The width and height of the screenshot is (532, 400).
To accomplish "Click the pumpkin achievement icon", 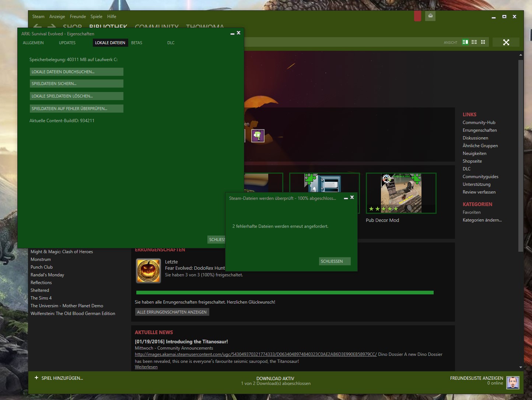I will coord(148,270).
